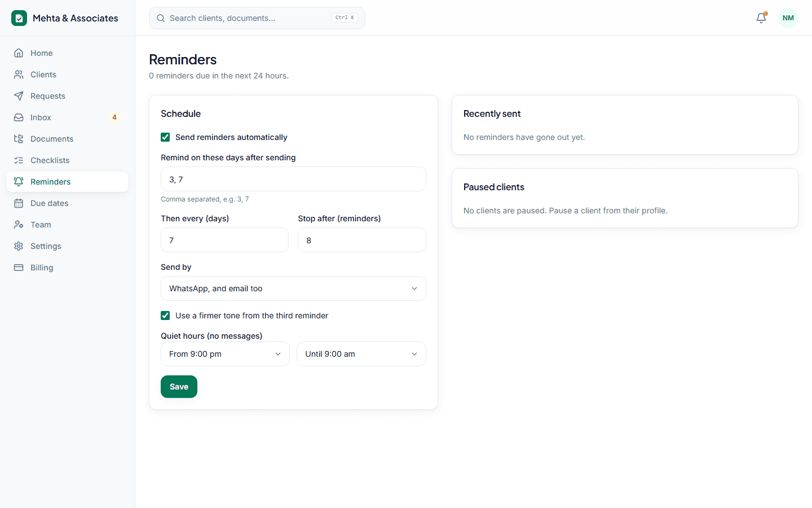Image resolution: width=812 pixels, height=508 pixels.
Task: Click the Ctrl K shortcut hint
Action: click(345, 17)
